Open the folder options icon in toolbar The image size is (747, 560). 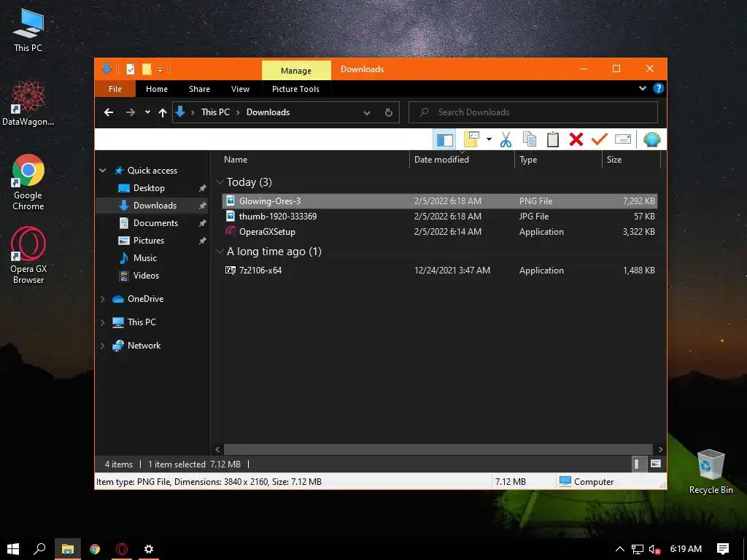[471, 139]
